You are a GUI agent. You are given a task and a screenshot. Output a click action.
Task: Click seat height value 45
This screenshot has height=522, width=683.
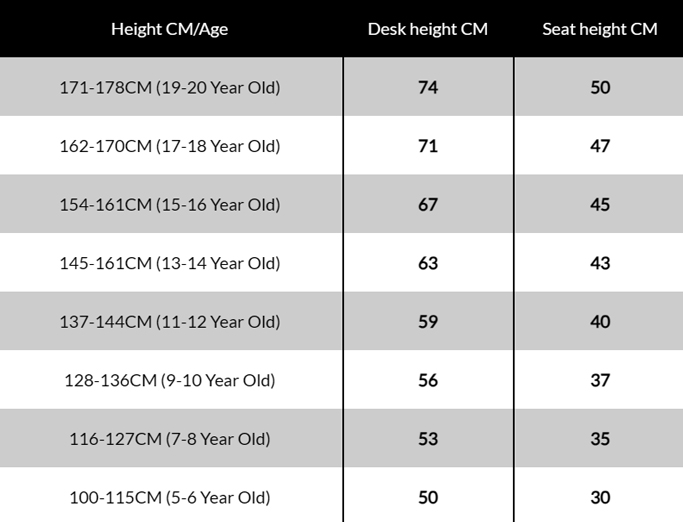pyautogui.click(x=600, y=204)
